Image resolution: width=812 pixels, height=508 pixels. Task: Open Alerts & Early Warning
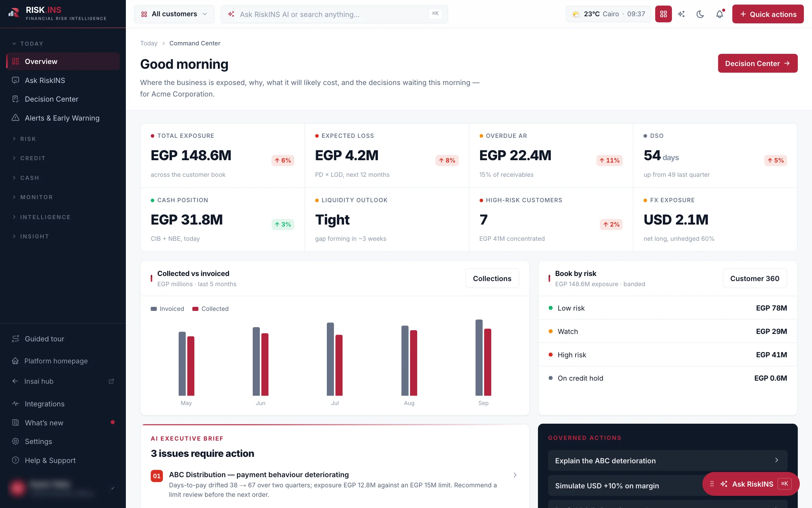63,118
